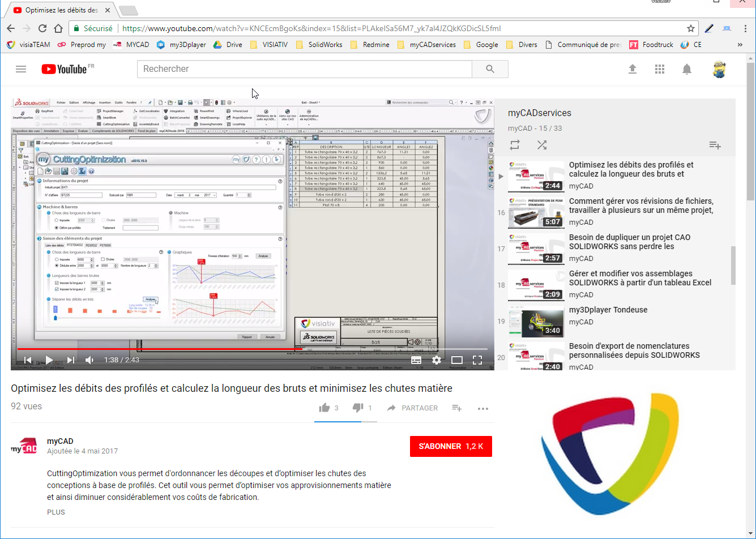
Task: Expand description with PLUS
Action: pos(56,512)
